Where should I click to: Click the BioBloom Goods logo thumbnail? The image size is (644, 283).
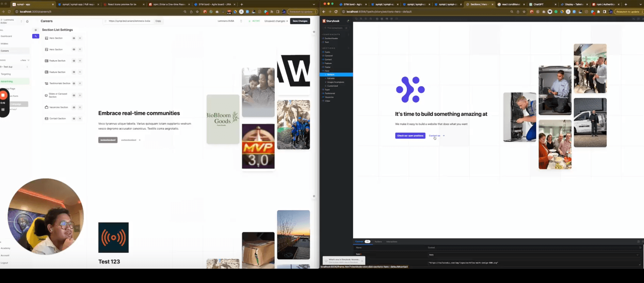223,119
